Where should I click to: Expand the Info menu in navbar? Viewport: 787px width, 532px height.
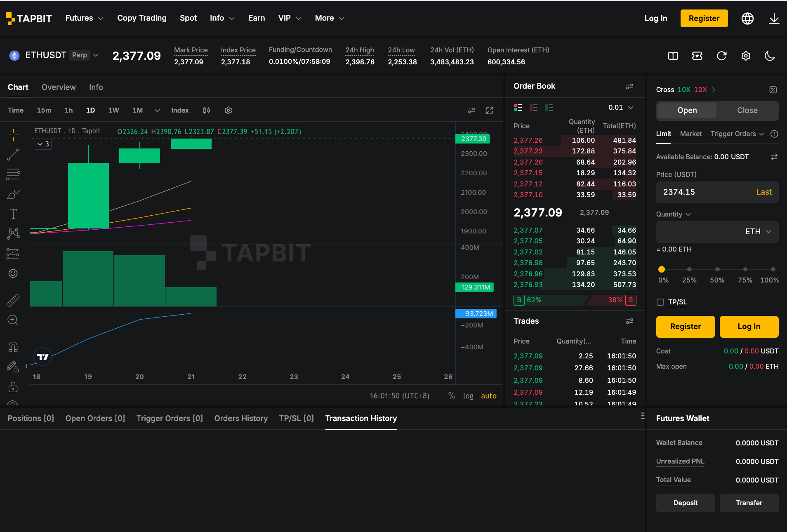tap(222, 18)
